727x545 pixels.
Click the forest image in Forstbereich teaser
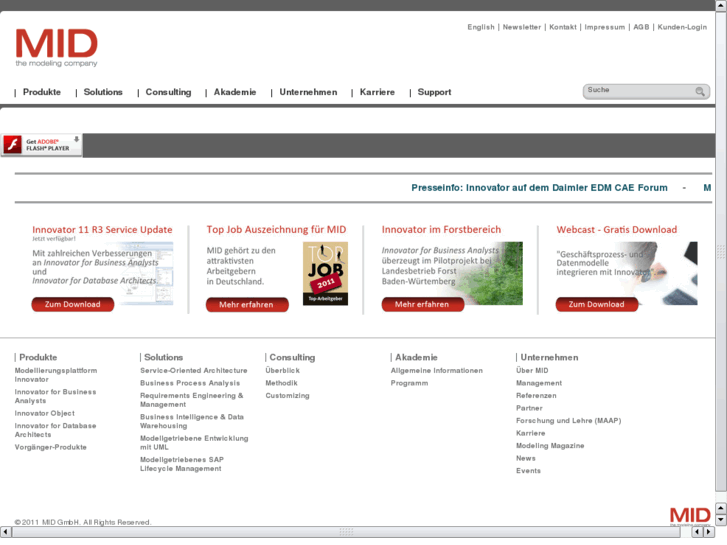pos(491,273)
